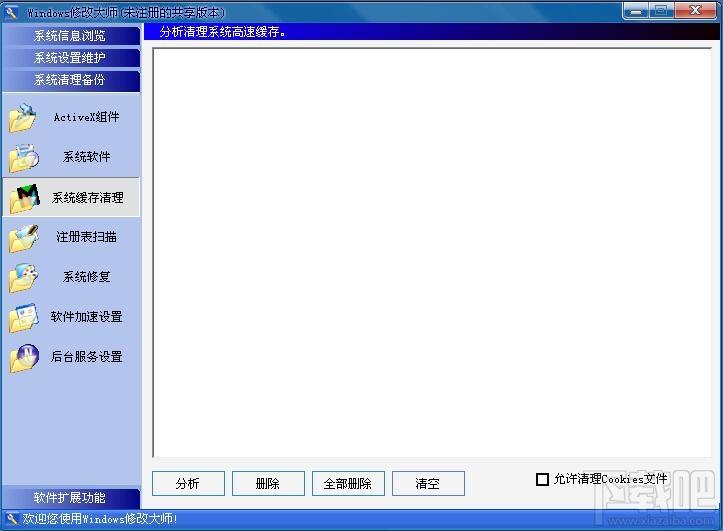
Task: Minimize the Windows修改大师 window
Action: click(x=636, y=11)
